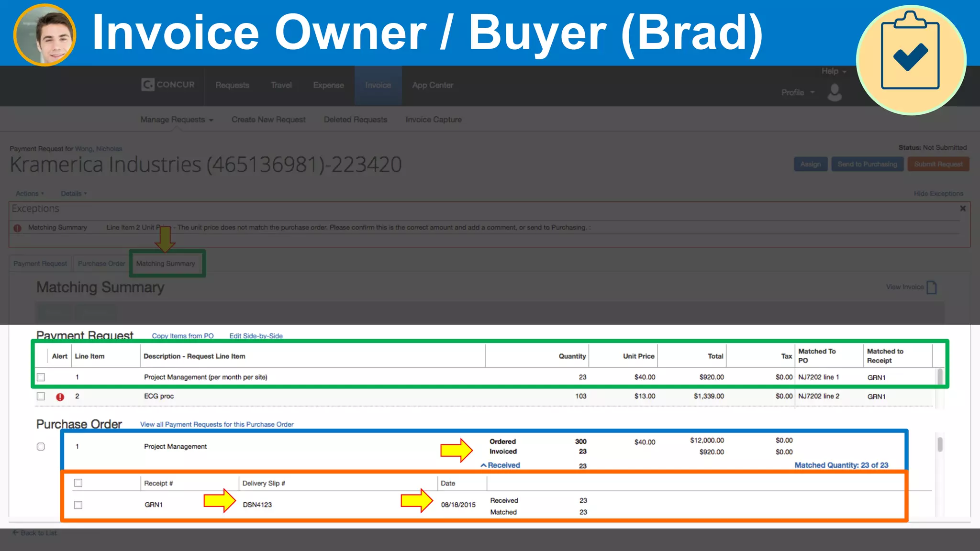
Task: Click Edit Side-by-Side link
Action: (x=256, y=336)
